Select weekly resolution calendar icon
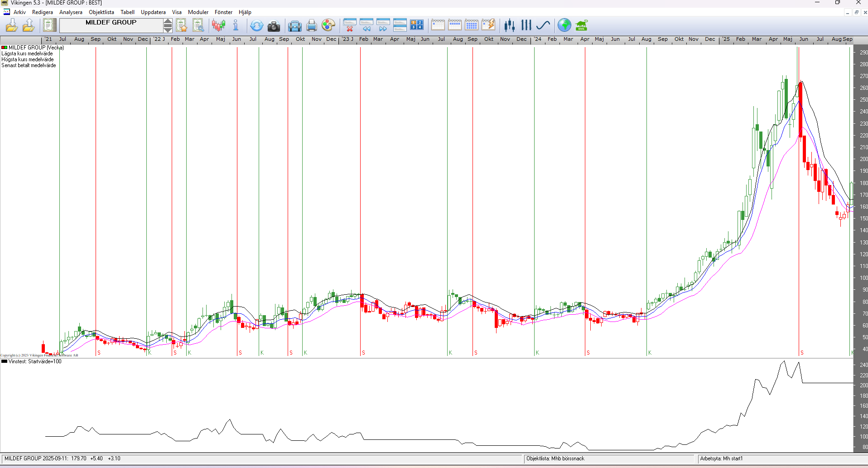This screenshot has height=468, width=868. point(455,25)
